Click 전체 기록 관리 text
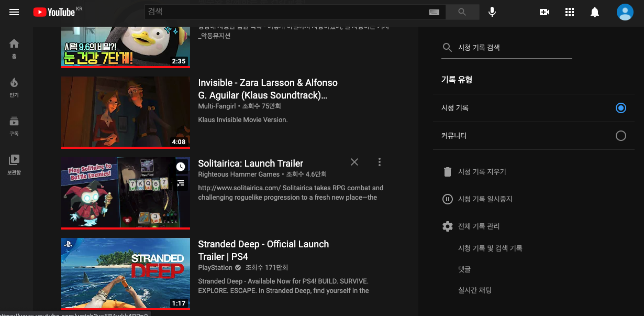 click(x=479, y=226)
